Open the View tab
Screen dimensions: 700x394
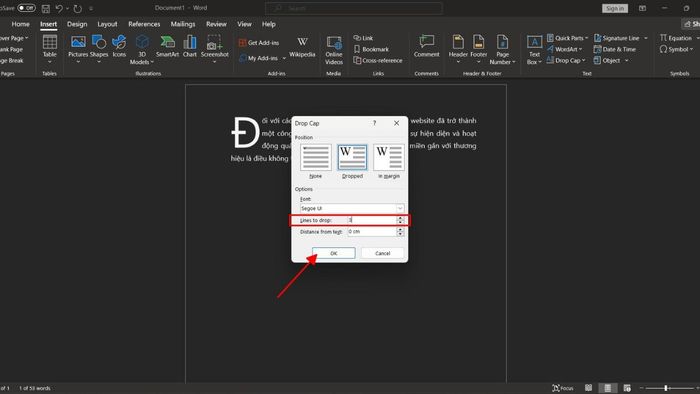coord(244,24)
